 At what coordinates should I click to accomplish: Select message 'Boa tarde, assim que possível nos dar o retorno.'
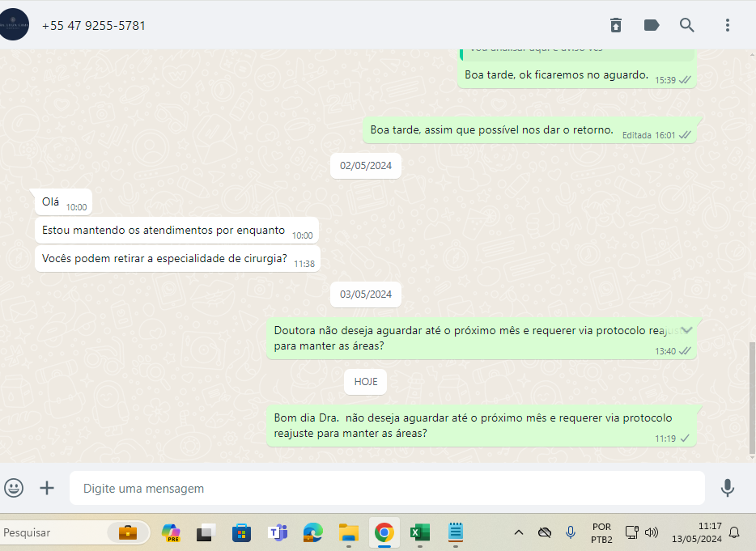pyautogui.click(x=529, y=130)
